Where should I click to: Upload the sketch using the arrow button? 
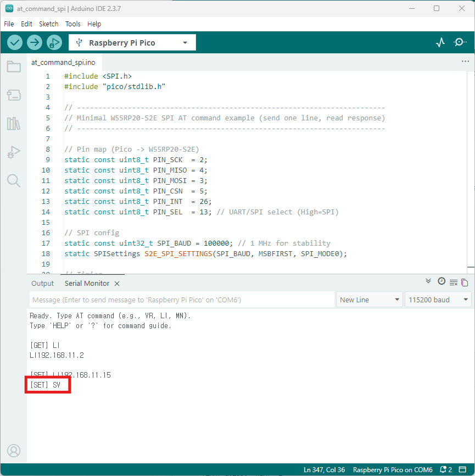35,42
